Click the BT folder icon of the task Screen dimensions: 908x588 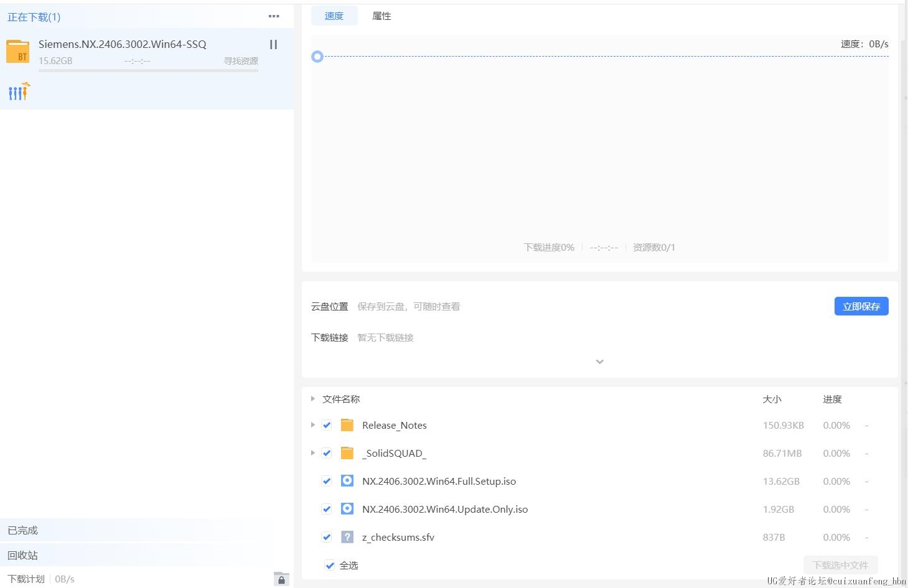pos(18,52)
